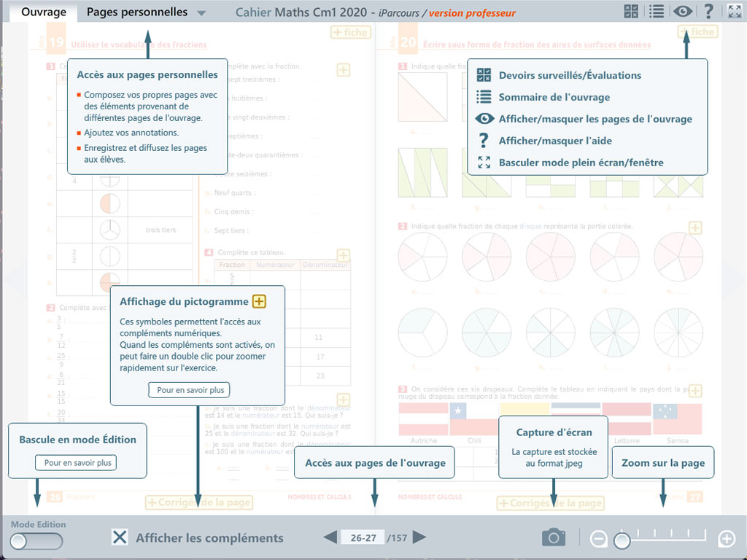Click Pour en savoir plus under Affichage du pictogramme
The height and width of the screenshot is (560, 747).
click(x=190, y=390)
